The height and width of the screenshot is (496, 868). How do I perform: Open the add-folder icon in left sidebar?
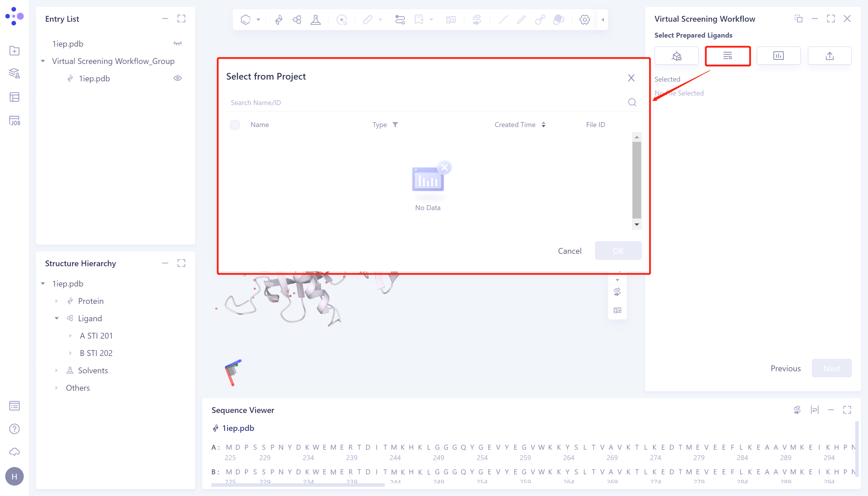[x=14, y=50]
